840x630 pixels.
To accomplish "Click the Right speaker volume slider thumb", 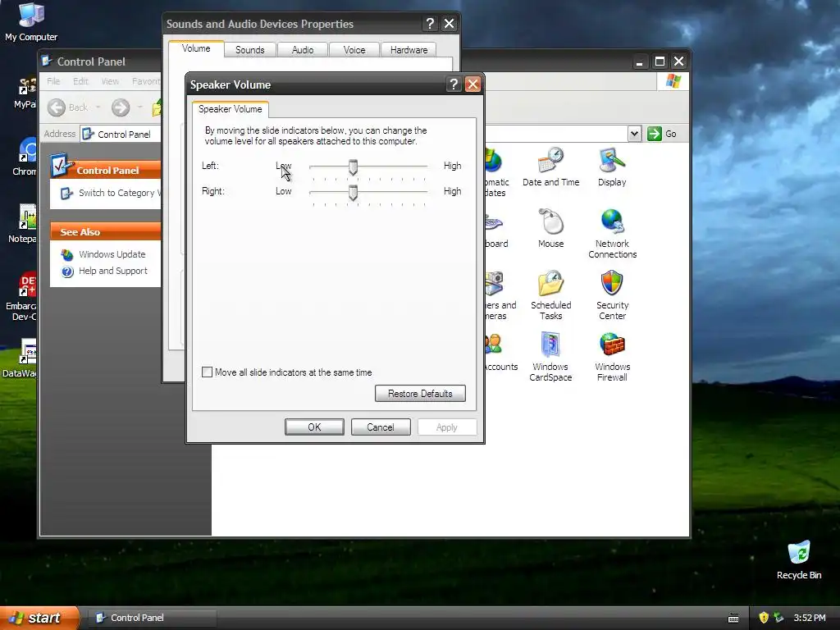I will (x=353, y=193).
